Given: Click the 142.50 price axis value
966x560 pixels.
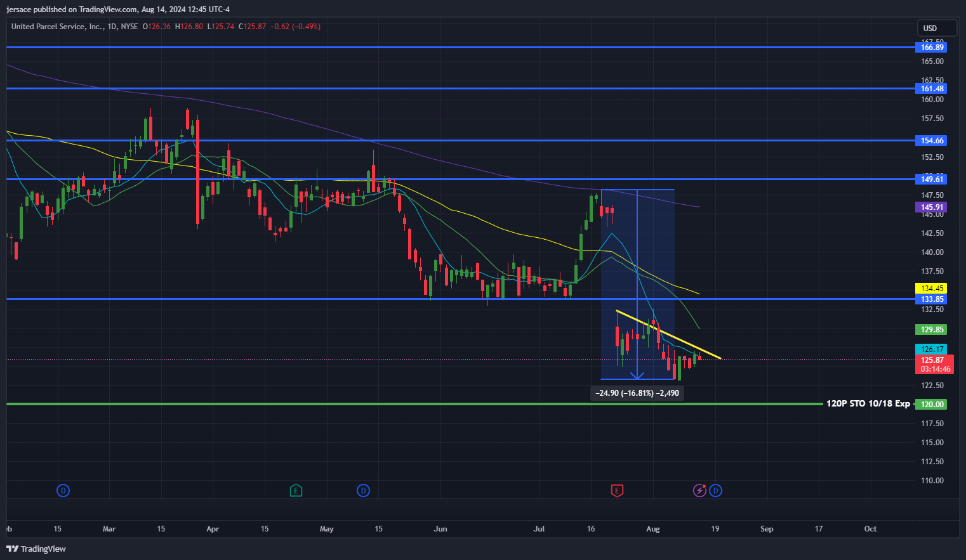Looking at the screenshot, I should click(x=932, y=233).
